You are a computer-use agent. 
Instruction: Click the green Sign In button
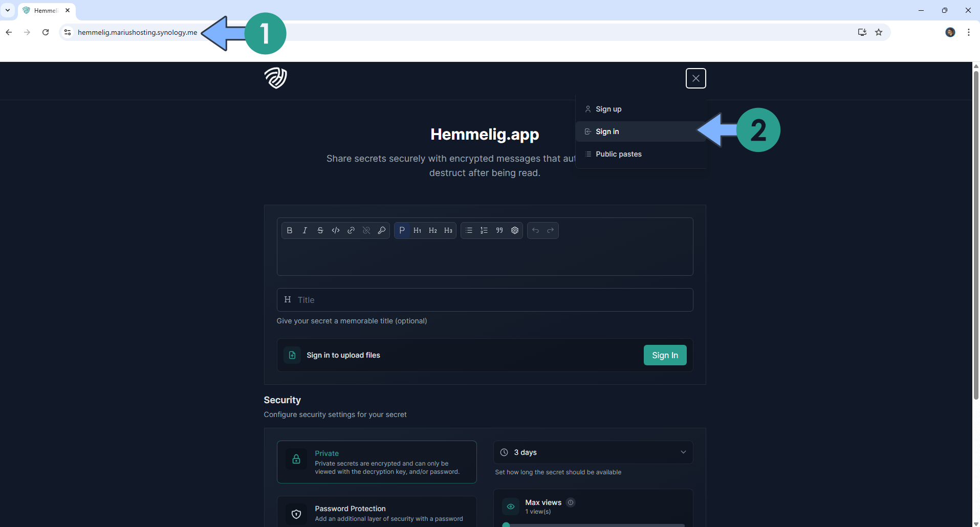665,355
